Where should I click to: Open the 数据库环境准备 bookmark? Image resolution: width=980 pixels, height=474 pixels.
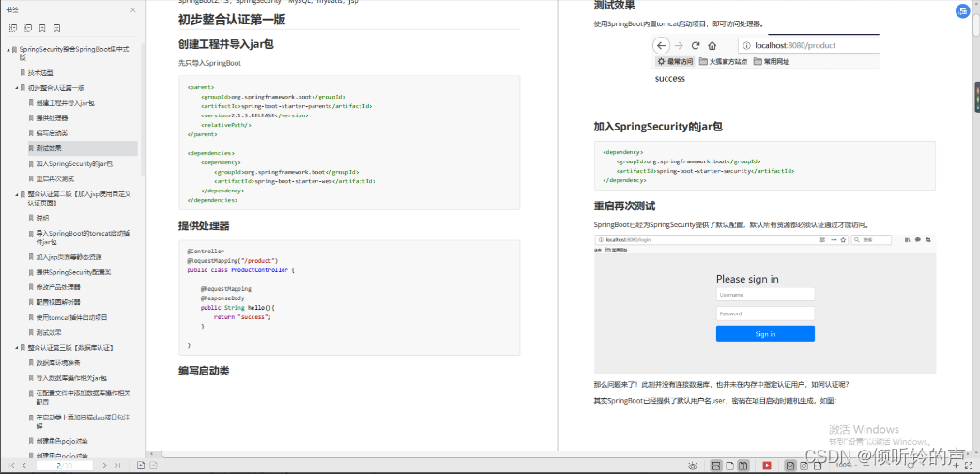(58, 362)
